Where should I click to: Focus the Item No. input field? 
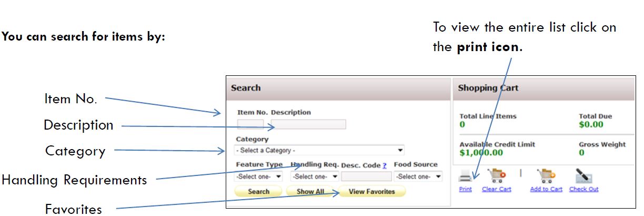[x=250, y=124]
